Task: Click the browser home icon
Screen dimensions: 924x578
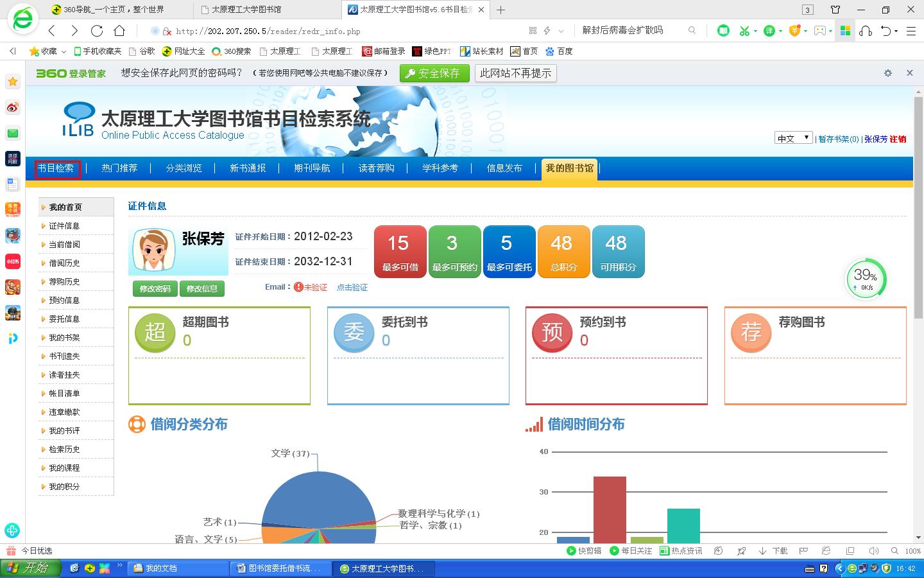Action: (x=119, y=31)
